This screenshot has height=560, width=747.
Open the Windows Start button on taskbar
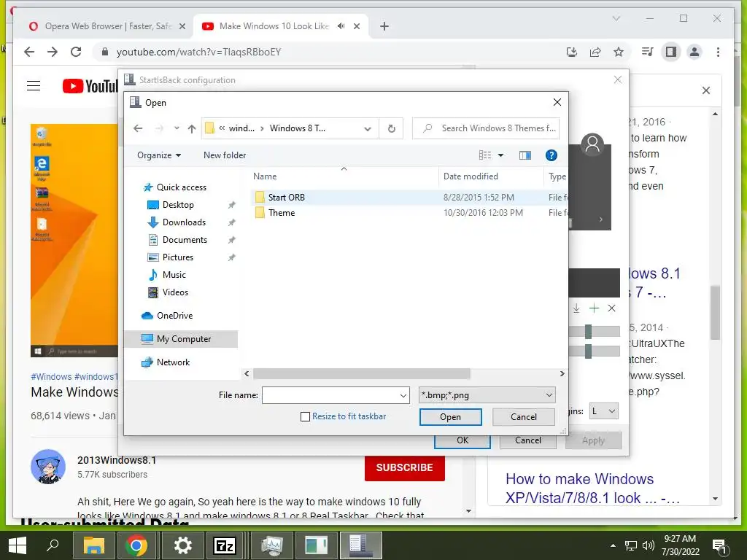tap(18, 545)
